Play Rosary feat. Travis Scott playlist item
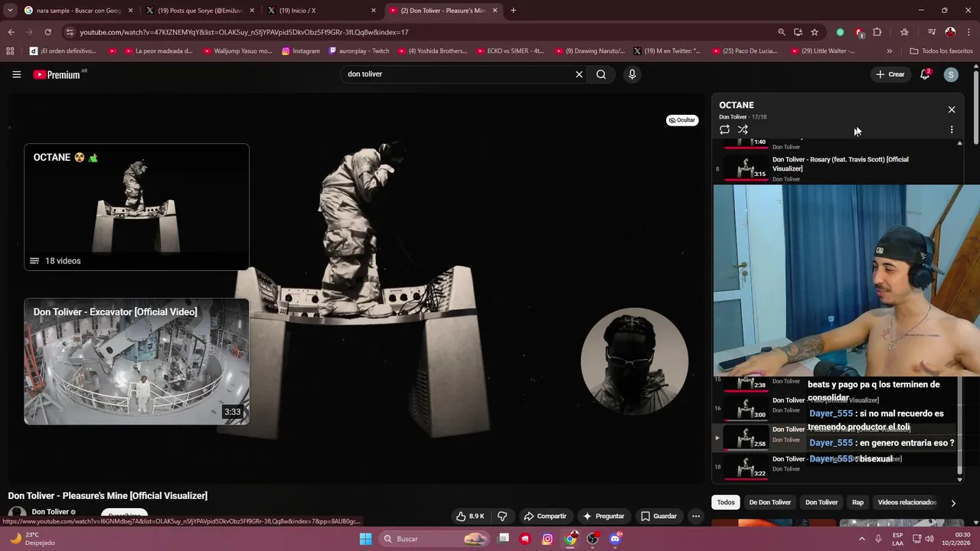 [x=835, y=168]
